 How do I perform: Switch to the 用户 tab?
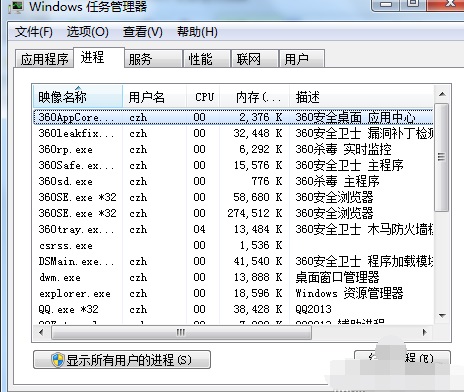click(302, 59)
